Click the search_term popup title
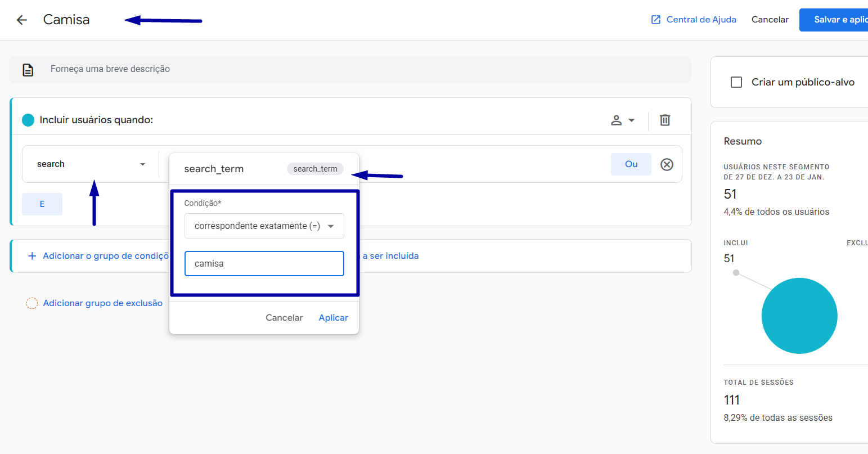Screen dimensions: 868x454 tap(214, 169)
